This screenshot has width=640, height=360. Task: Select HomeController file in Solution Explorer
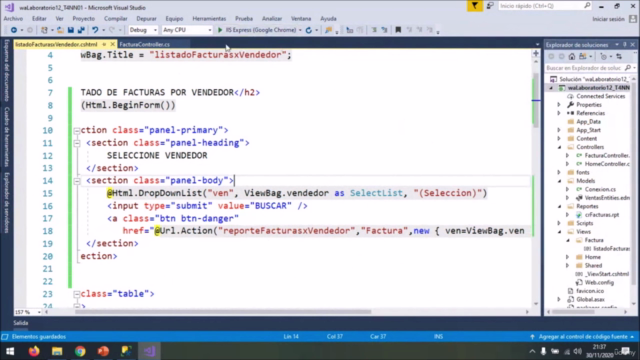coord(607,164)
